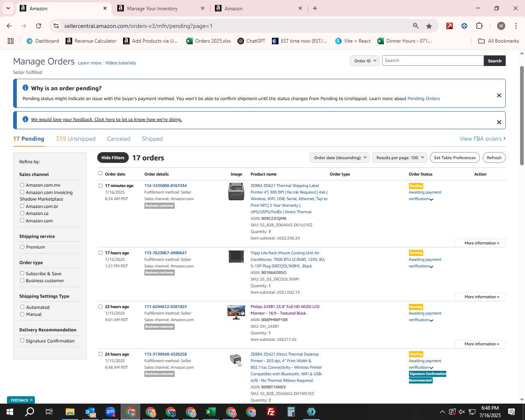Open the blue circular extension icon
This screenshot has height=420, width=525.
(464, 26)
